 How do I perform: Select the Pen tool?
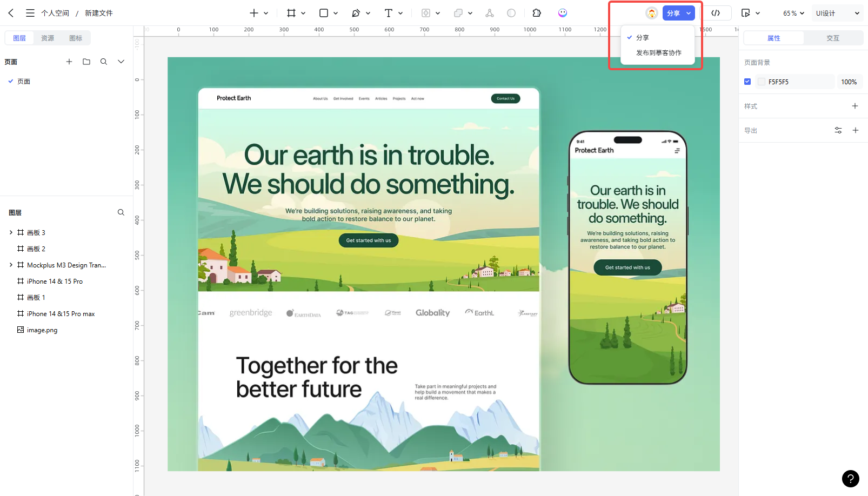(356, 13)
